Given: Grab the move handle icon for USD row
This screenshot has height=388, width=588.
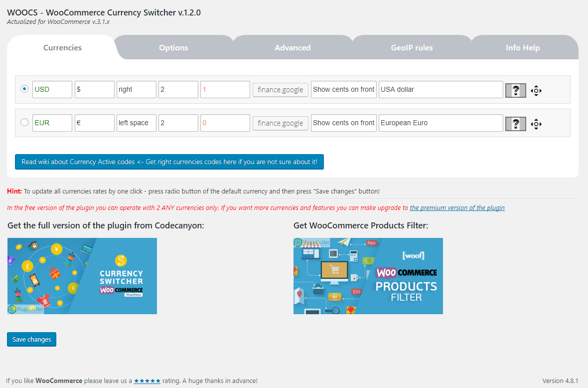Looking at the screenshot, I should (x=536, y=90).
